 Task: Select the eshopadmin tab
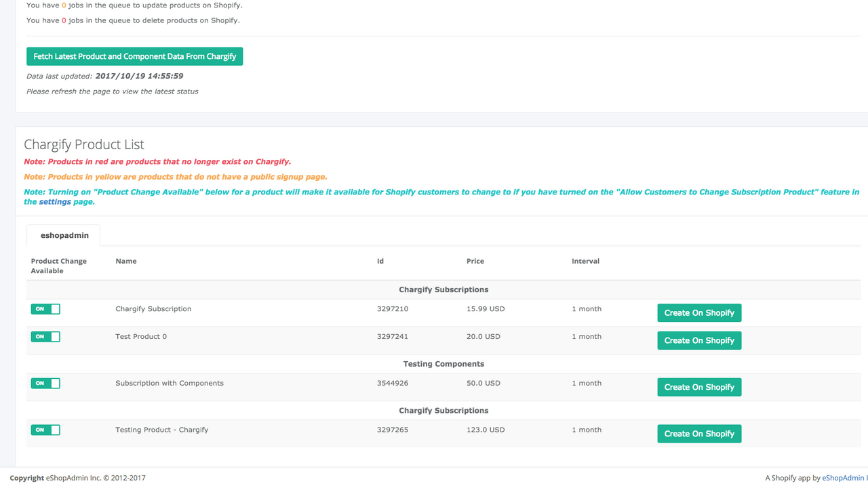(64, 235)
